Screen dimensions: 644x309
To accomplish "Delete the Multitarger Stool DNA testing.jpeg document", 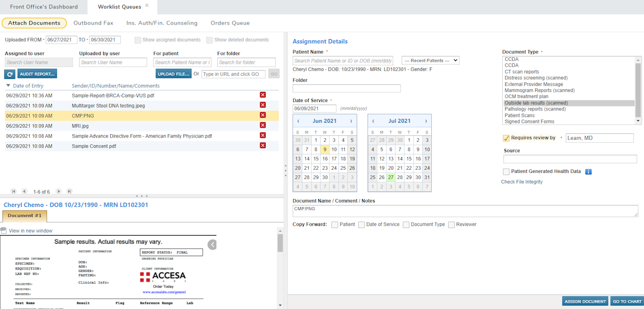I will click(x=263, y=105).
